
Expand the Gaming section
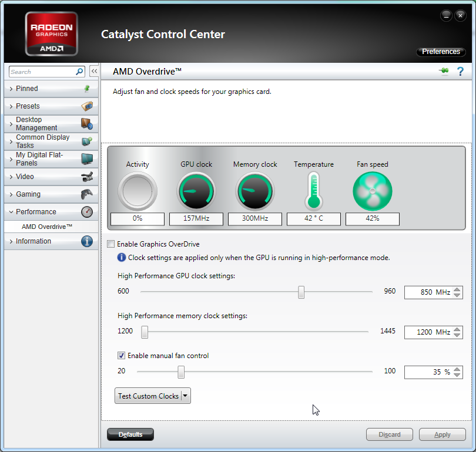pyautogui.click(x=11, y=194)
